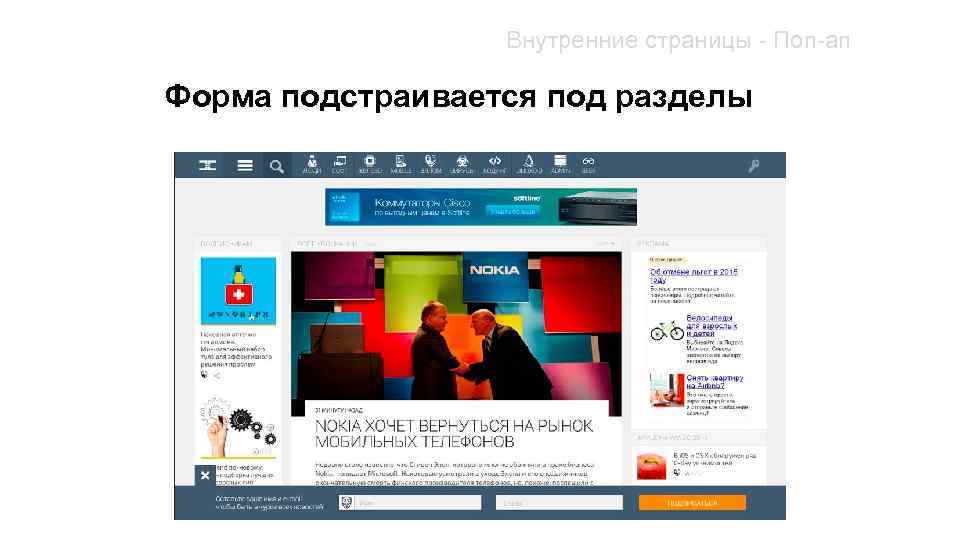Viewport: 960px width, 540px height.
Task: Open the bicycles ad link
Action: click(x=711, y=326)
